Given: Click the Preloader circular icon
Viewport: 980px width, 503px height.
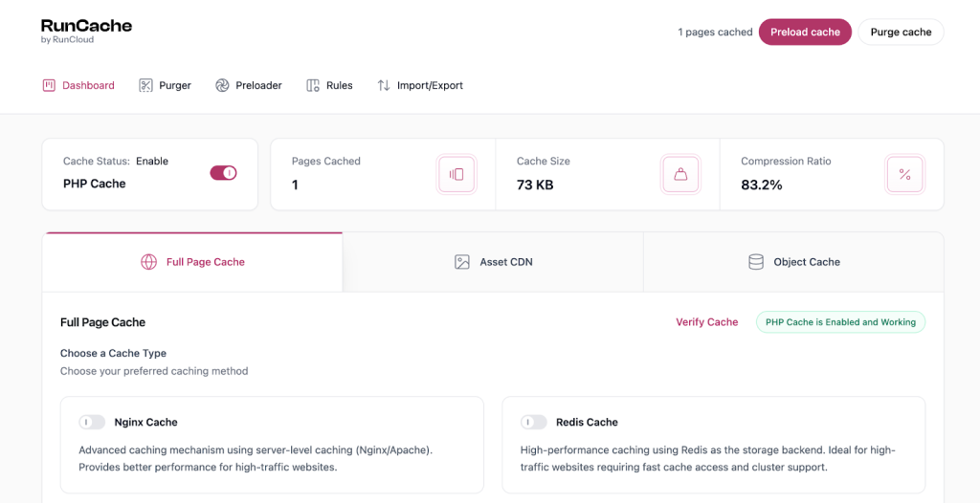Looking at the screenshot, I should [222, 85].
